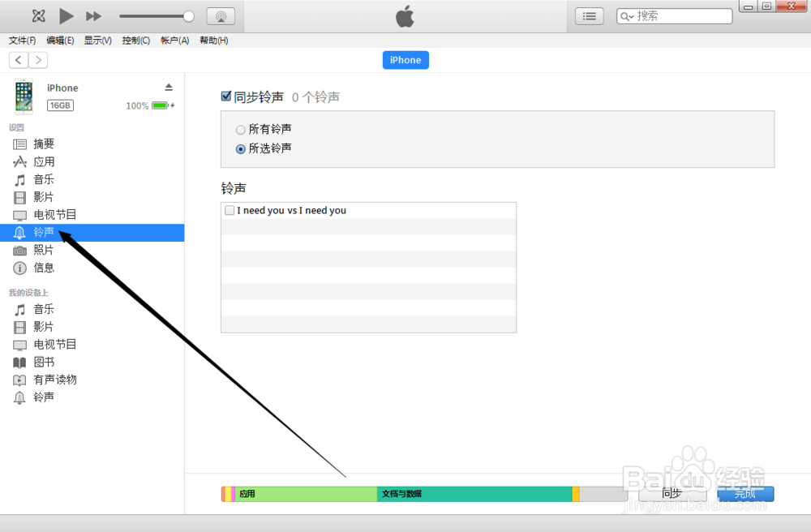Toggle shuffle playback icon
The width and height of the screenshot is (811, 532).
39,16
